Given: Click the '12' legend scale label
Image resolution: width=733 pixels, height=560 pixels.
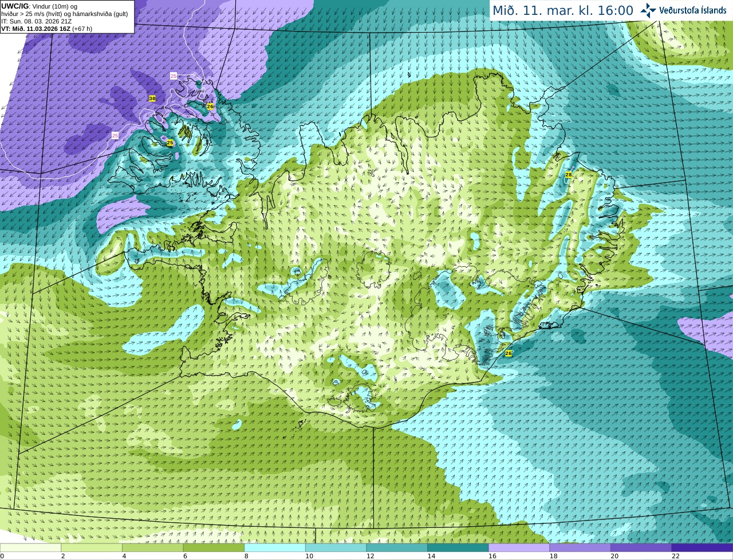Looking at the screenshot, I should (x=371, y=556).
